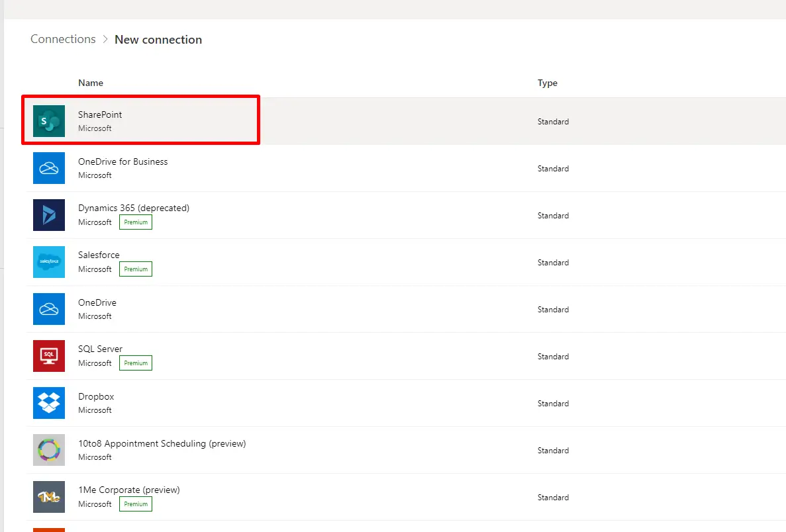Screen dimensions: 786x532
Task: Click Microsoft publisher text under Salesforce
Action: [x=95, y=269]
